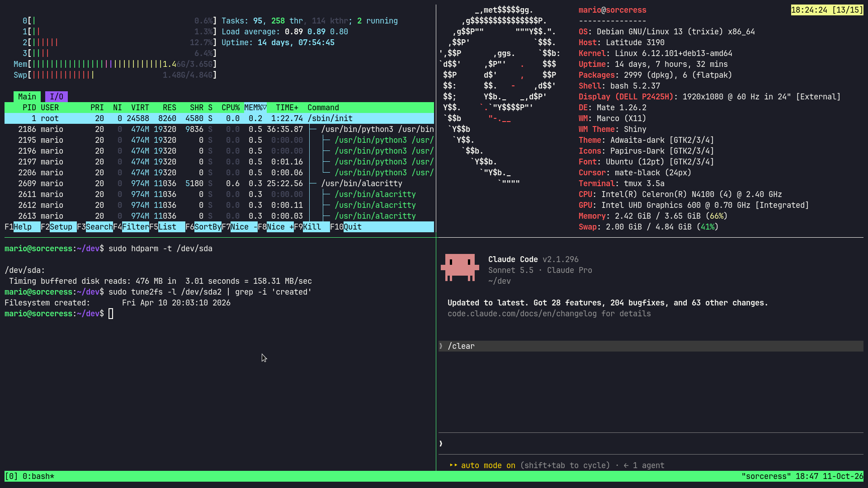The width and height of the screenshot is (868, 488).
Task: Click F10 Quit in htop footer
Action: (346, 227)
